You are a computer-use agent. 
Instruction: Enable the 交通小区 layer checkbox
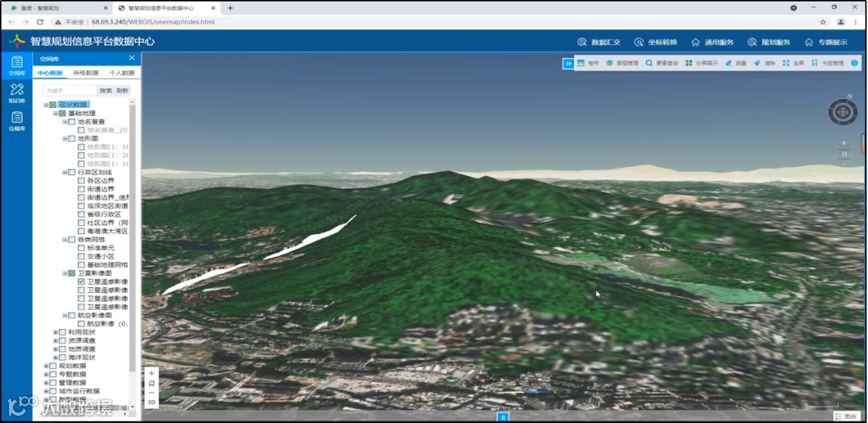(81, 257)
